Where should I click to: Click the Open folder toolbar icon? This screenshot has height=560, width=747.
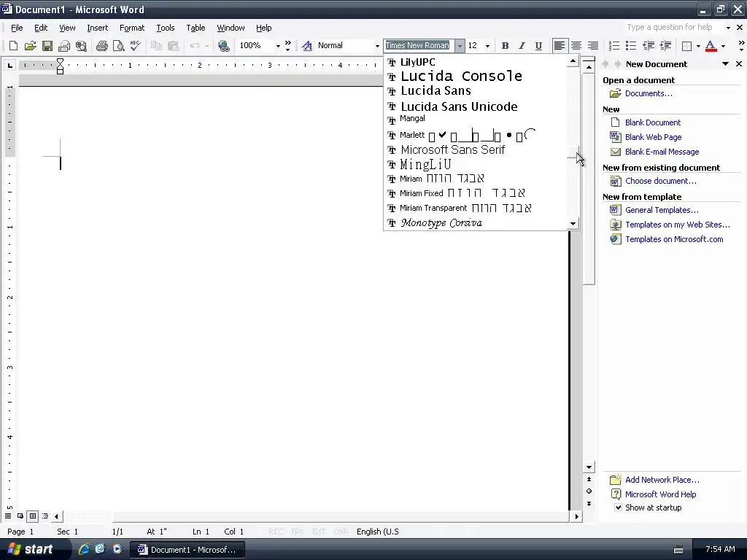tap(30, 46)
